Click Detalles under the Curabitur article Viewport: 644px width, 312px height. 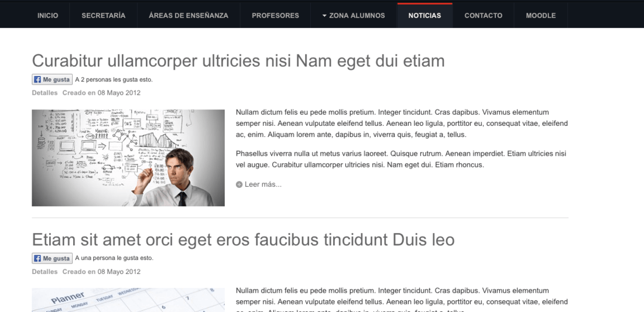tap(44, 92)
